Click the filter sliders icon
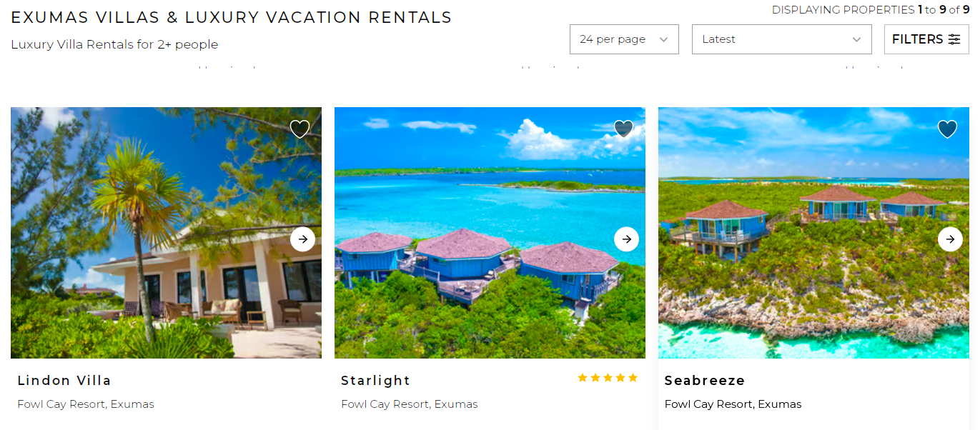The height and width of the screenshot is (430, 980). click(x=954, y=39)
